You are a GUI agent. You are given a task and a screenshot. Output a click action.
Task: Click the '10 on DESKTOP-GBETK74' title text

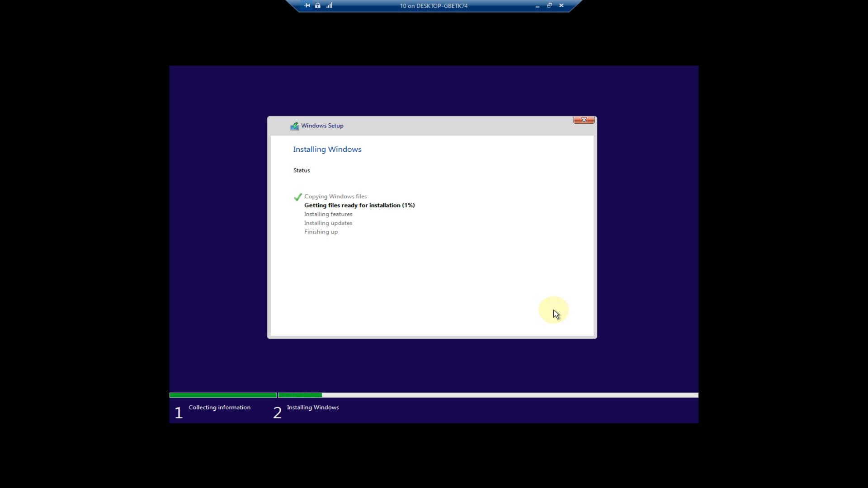tap(434, 6)
